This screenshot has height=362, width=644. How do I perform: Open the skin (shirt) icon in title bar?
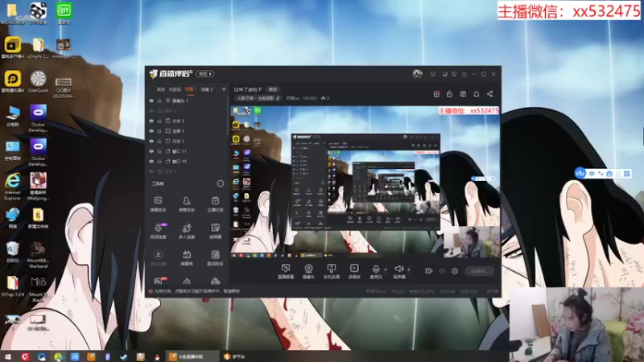pyautogui.click(x=454, y=74)
